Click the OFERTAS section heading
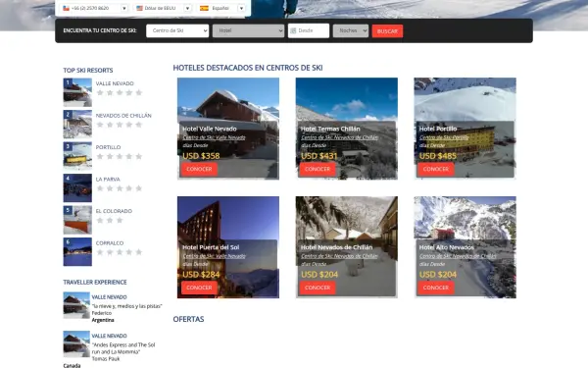This screenshot has width=588, height=368. point(188,319)
